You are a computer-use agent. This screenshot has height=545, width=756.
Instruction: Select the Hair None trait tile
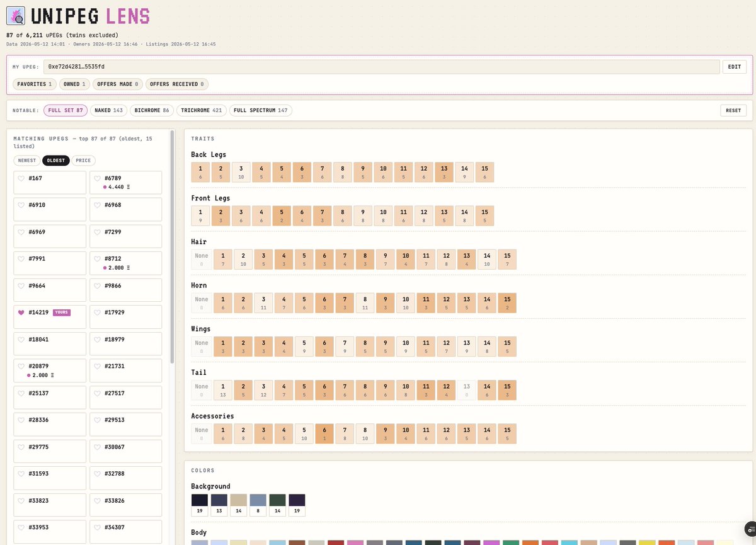(x=201, y=260)
